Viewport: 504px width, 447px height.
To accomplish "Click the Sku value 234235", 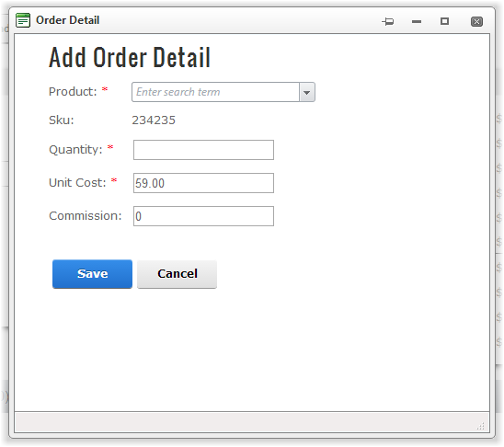I will tap(154, 120).
